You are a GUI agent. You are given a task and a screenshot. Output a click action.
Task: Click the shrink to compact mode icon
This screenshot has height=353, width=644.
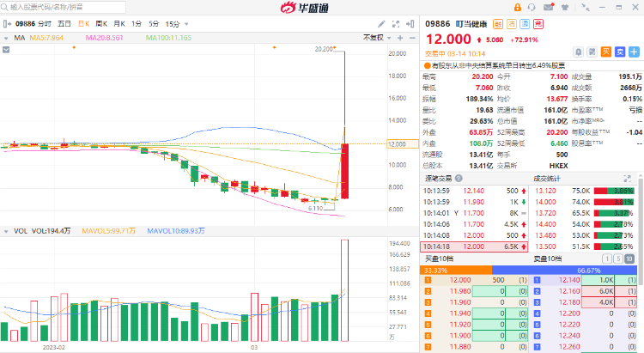(x=586, y=8)
